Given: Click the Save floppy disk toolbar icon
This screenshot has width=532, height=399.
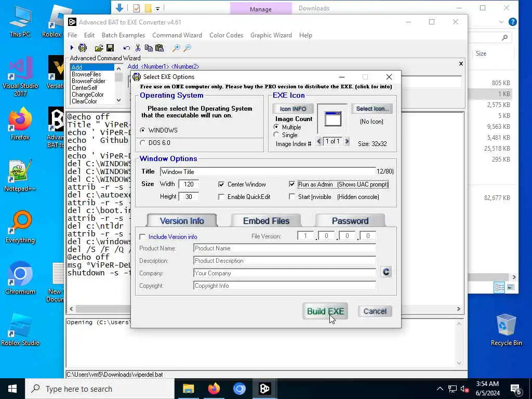Looking at the screenshot, I should (110, 48).
